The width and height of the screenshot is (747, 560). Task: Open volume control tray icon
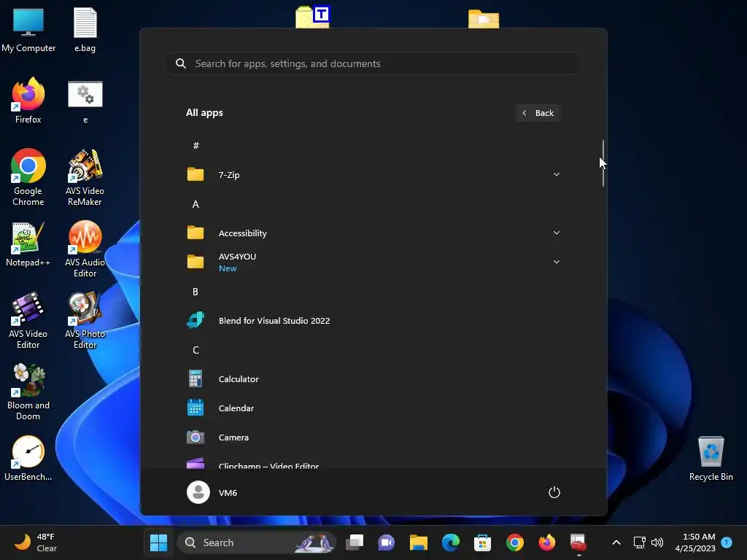[x=657, y=542]
